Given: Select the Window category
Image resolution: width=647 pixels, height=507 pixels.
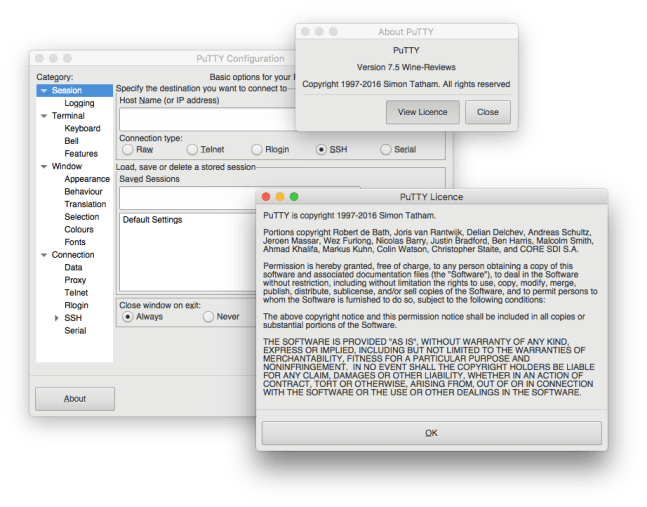Looking at the screenshot, I should click(67, 166).
